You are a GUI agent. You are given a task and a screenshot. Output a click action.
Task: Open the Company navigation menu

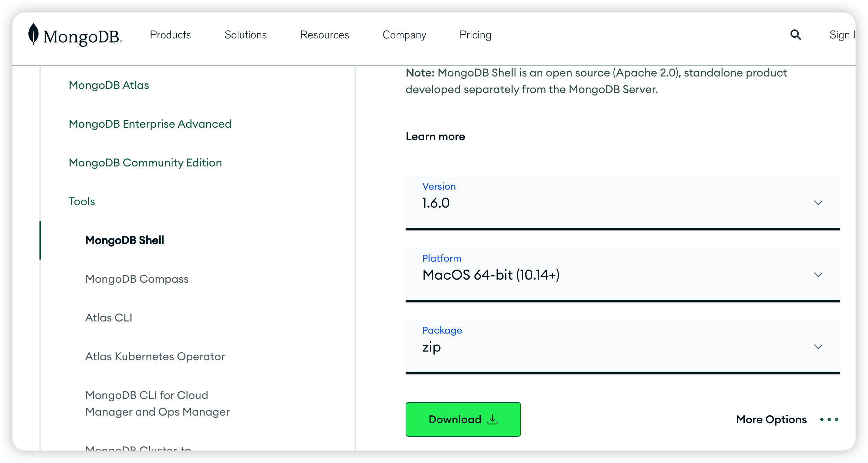pyautogui.click(x=404, y=35)
